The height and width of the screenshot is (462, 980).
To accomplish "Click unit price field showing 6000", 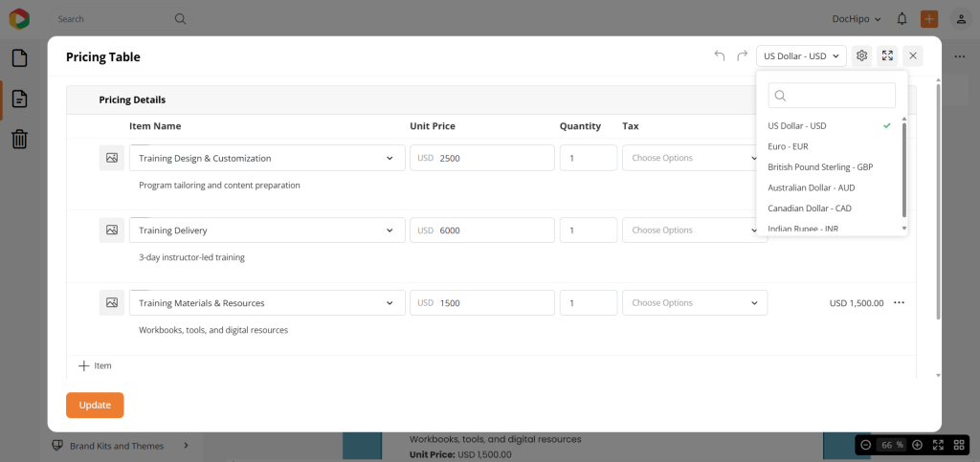I will click(482, 230).
